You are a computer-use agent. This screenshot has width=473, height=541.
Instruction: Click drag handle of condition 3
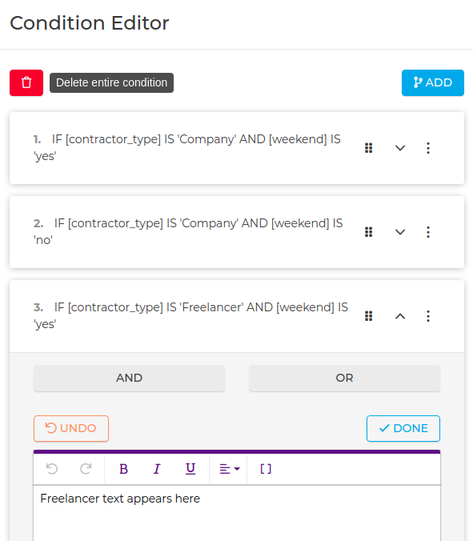[x=368, y=316]
